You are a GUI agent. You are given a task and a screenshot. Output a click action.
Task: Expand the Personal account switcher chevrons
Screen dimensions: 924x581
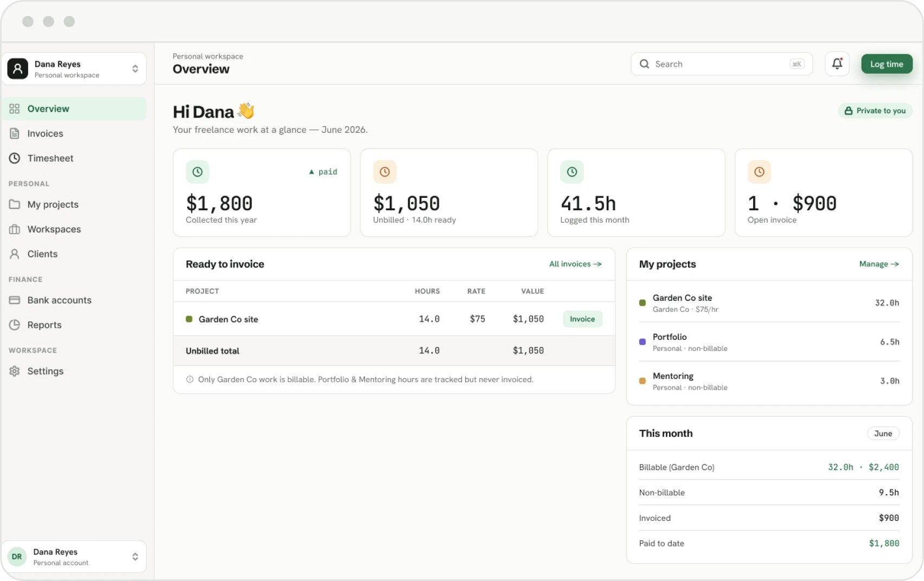pyautogui.click(x=135, y=557)
